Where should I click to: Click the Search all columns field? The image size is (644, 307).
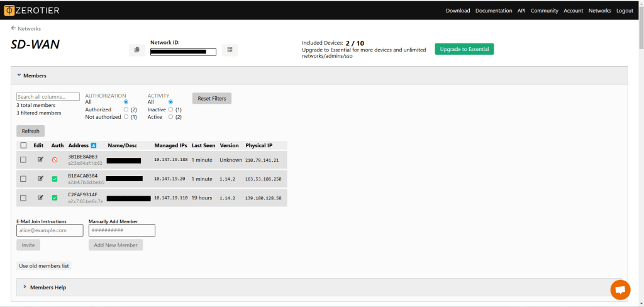tap(48, 97)
